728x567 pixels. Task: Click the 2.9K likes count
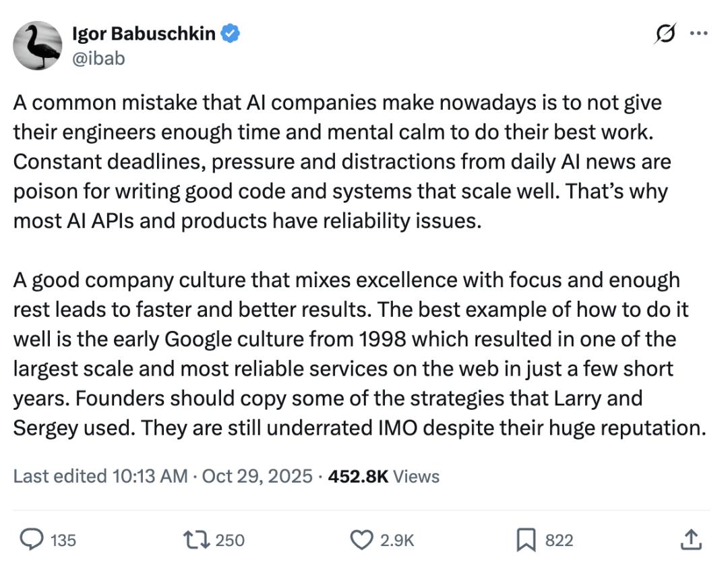397,540
